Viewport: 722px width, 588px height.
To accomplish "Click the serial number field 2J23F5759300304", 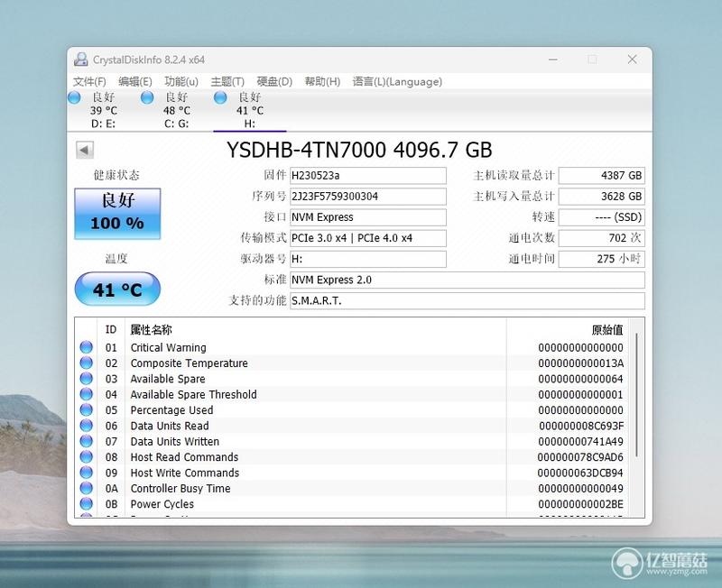I will click(368, 197).
